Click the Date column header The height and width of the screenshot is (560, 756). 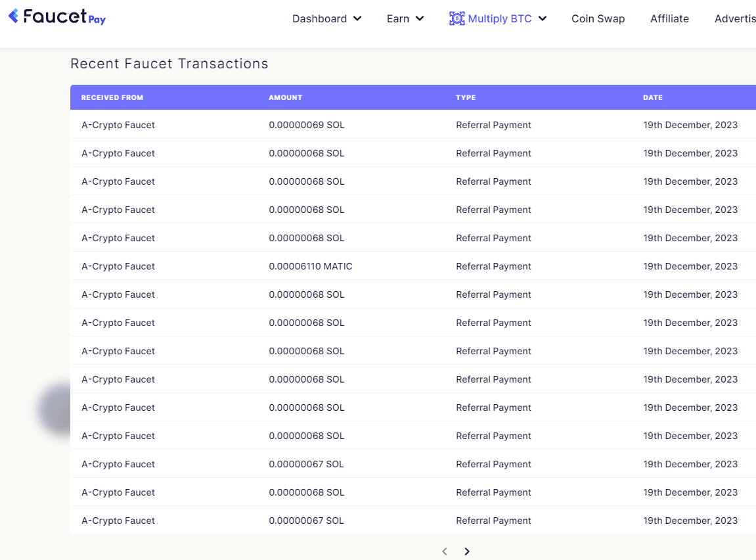(653, 97)
